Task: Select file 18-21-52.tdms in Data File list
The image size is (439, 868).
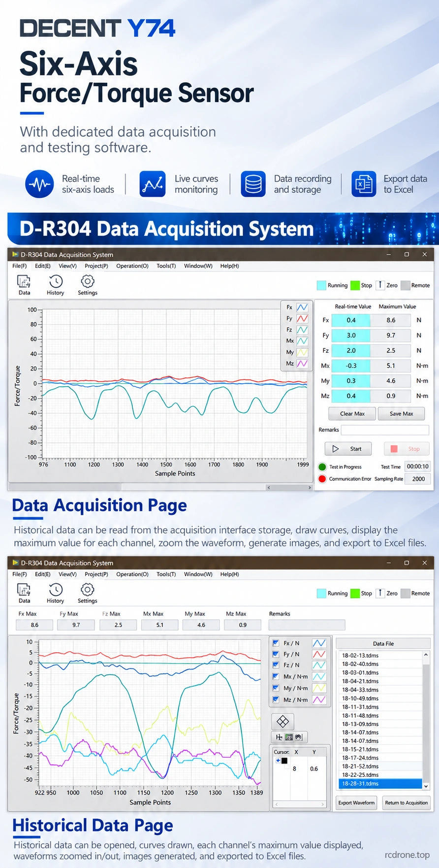Action: pyautogui.click(x=381, y=766)
